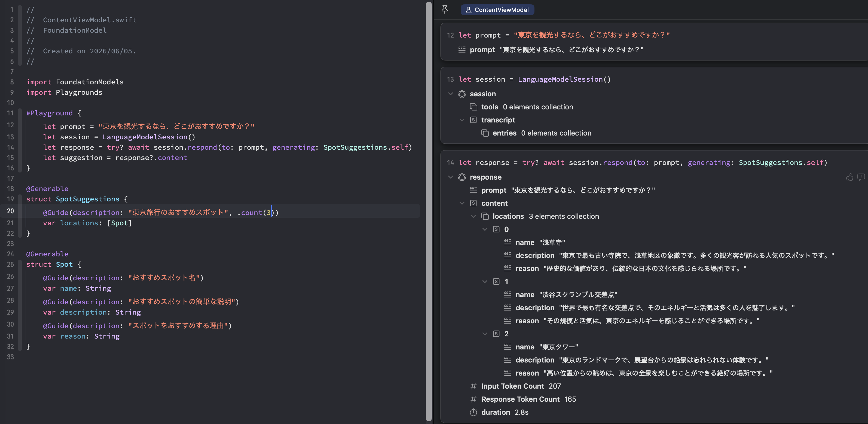The image size is (868, 424).
Task: Select element 1 reason row
Action: 632,321
